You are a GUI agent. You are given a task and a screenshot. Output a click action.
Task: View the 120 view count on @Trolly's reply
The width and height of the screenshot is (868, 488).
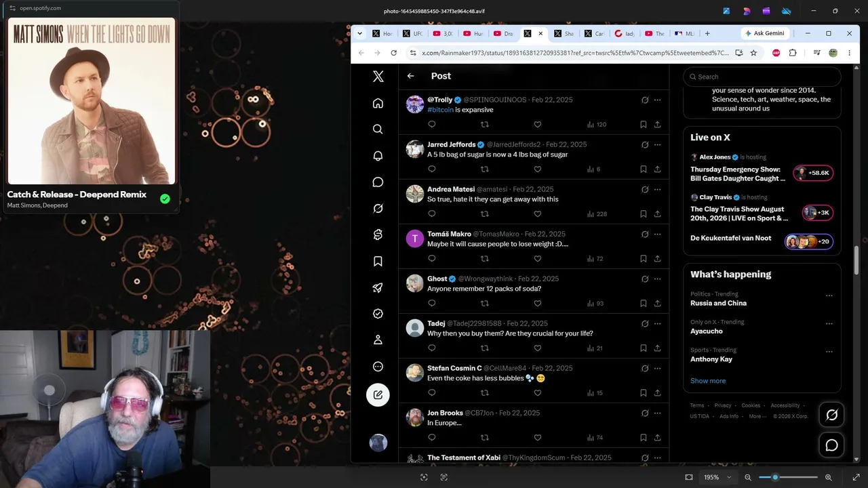[x=597, y=125]
